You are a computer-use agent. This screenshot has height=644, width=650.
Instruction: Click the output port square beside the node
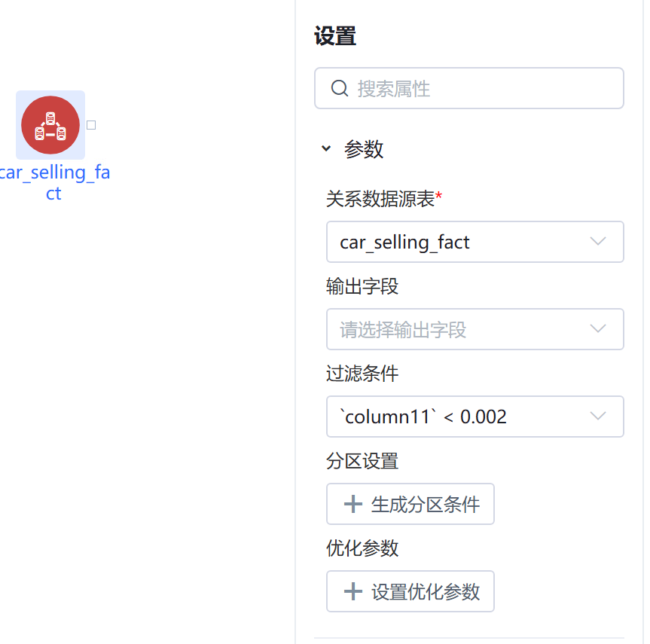tap(91, 125)
